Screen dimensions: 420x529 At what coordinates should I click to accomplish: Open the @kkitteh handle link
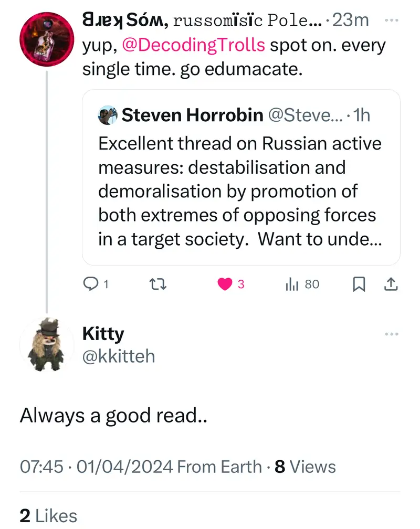click(x=119, y=356)
